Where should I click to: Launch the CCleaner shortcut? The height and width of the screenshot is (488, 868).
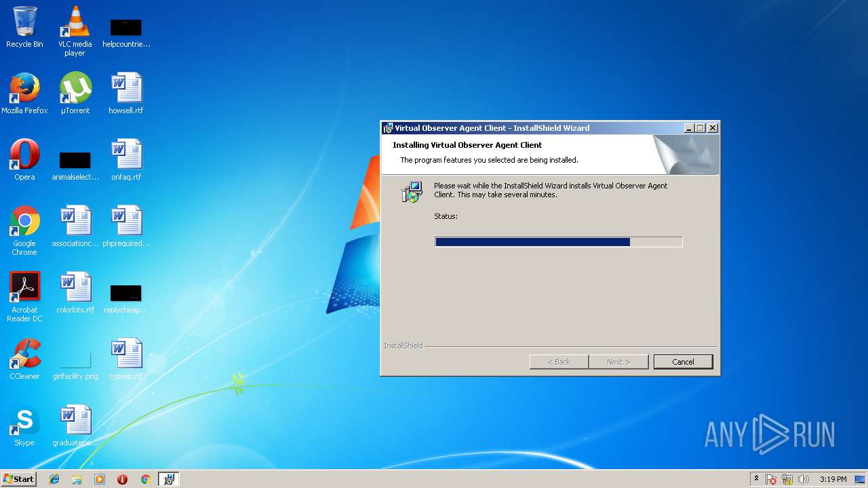24,359
